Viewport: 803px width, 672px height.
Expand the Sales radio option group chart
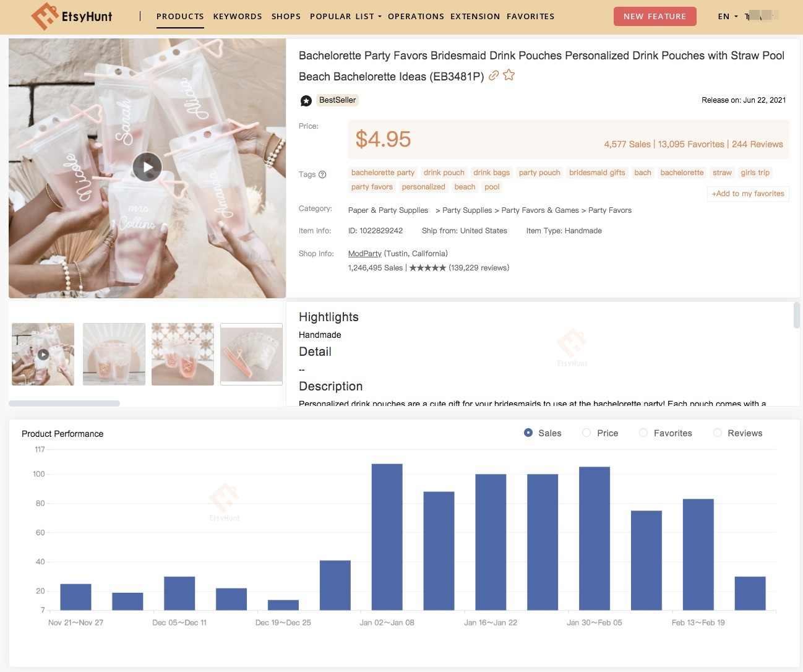point(528,433)
